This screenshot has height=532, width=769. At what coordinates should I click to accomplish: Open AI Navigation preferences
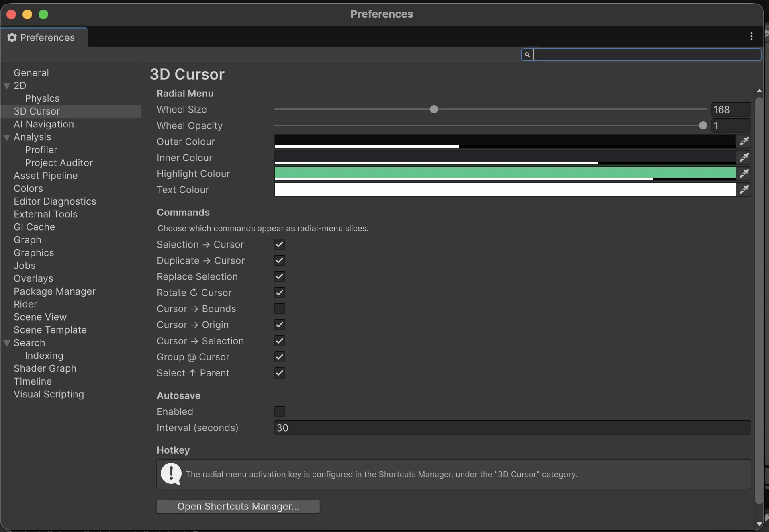44,124
